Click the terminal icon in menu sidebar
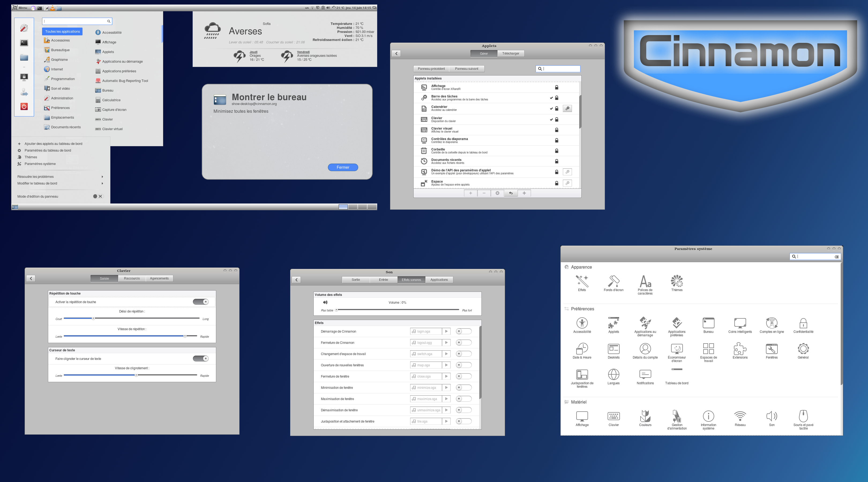868x482 pixels. point(24,43)
